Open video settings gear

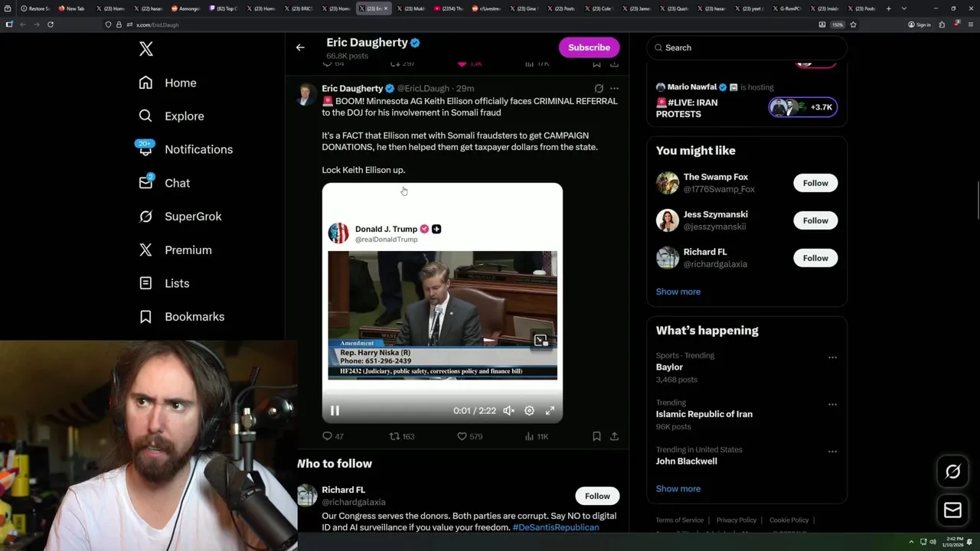[529, 411]
